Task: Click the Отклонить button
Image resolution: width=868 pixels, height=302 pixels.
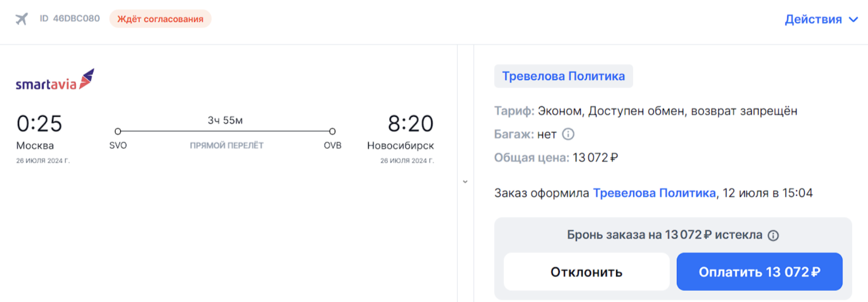Action: 586,272
